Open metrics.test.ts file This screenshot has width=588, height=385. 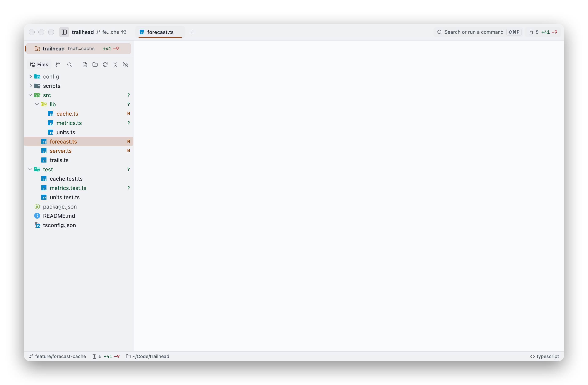pos(79,188)
